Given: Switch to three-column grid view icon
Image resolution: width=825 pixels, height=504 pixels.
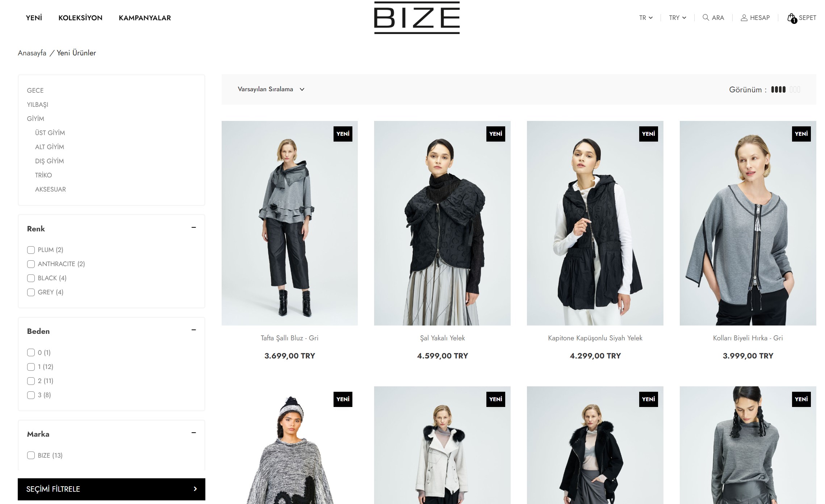Looking at the screenshot, I should 795,89.
